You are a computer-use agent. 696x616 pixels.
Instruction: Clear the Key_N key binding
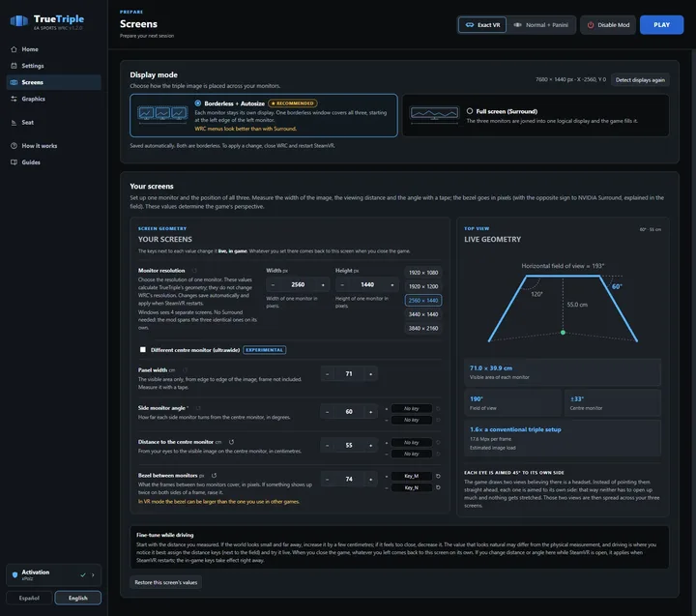click(438, 487)
